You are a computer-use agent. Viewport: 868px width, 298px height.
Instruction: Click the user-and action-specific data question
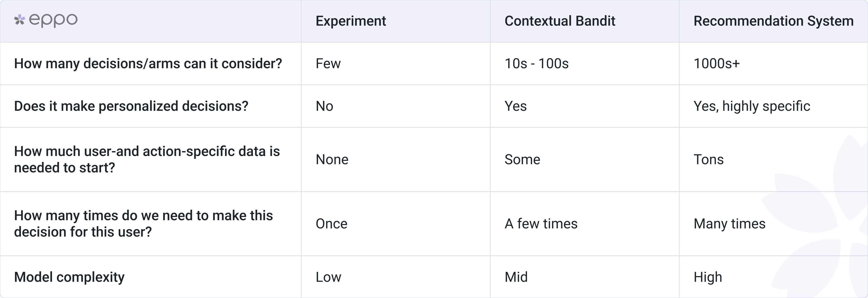coord(147,159)
